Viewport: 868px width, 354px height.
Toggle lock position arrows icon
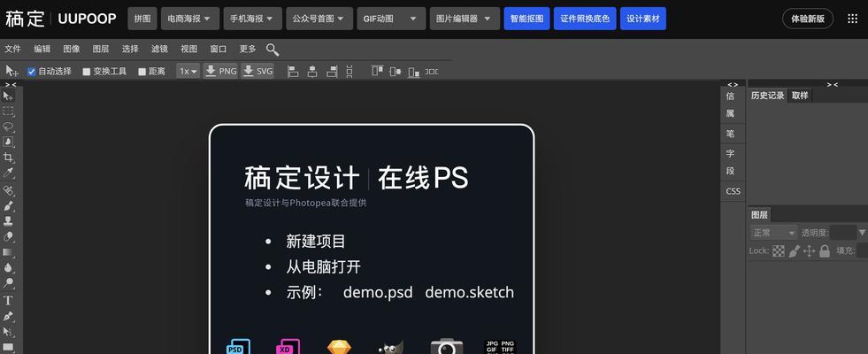point(810,251)
